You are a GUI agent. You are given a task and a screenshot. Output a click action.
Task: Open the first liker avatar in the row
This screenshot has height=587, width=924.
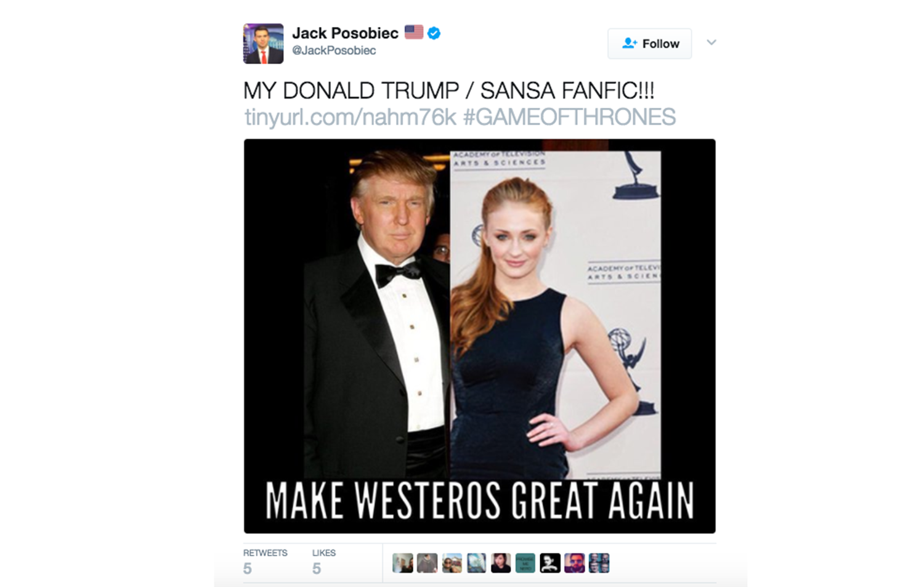tap(403, 563)
